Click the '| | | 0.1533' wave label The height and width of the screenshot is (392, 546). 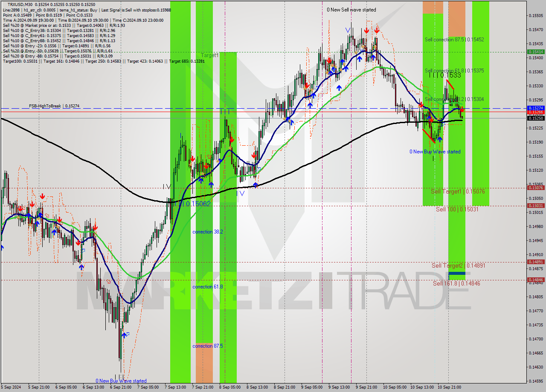click(x=445, y=75)
